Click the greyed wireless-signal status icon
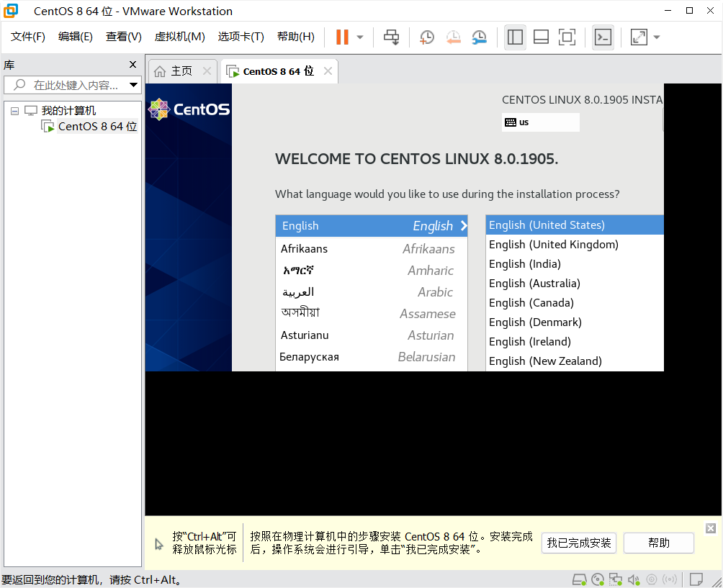 point(670,579)
